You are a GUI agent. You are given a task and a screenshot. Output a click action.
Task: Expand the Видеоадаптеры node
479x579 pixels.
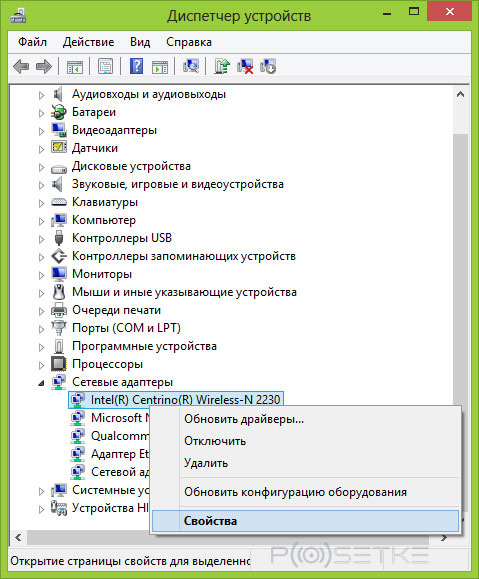(41, 131)
